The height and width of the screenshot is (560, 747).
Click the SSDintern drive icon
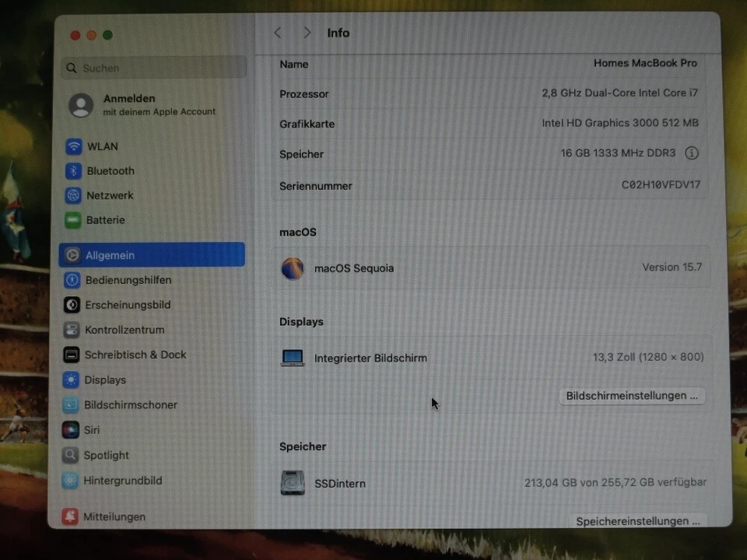[x=293, y=483]
